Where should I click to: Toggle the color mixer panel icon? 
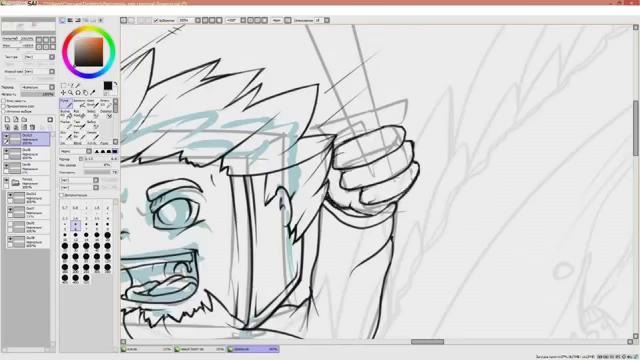point(85,20)
